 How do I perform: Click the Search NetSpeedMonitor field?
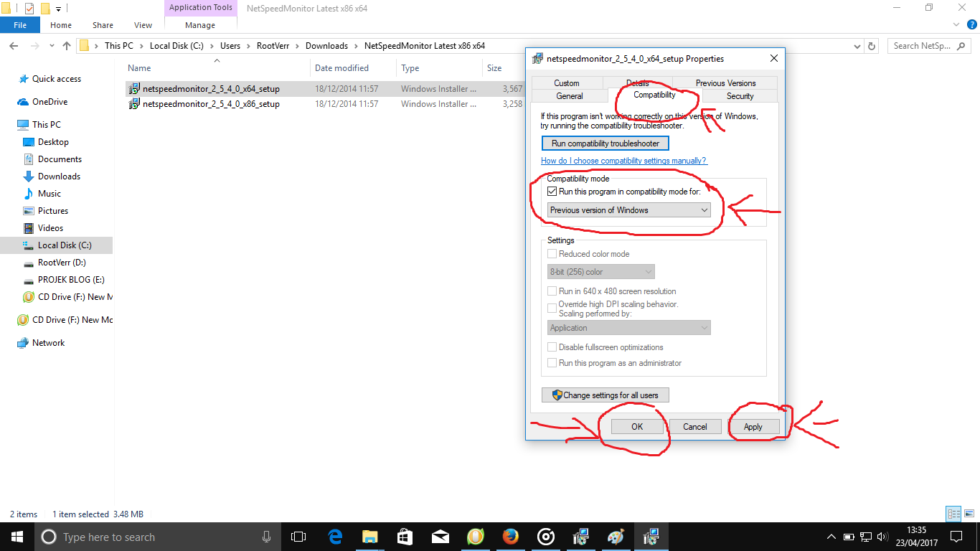pyautogui.click(x=929, y=46)
